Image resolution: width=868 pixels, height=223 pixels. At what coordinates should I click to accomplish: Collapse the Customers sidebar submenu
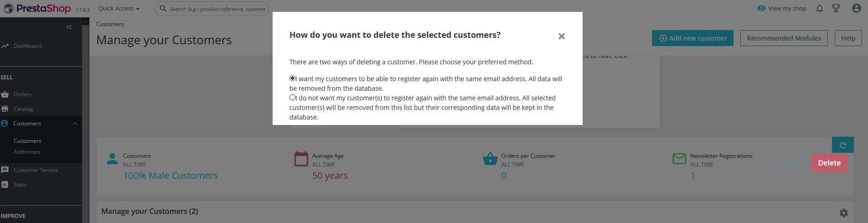tap(75, 124)
